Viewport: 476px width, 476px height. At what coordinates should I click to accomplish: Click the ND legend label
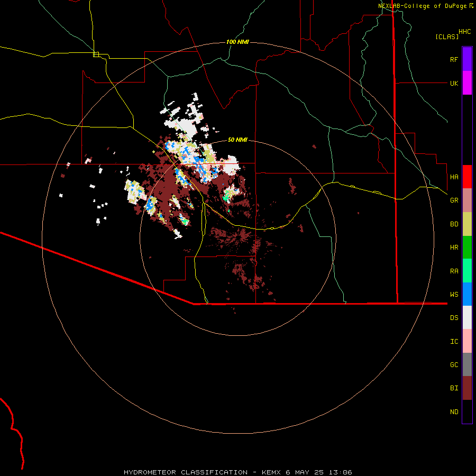coord(454,412)
